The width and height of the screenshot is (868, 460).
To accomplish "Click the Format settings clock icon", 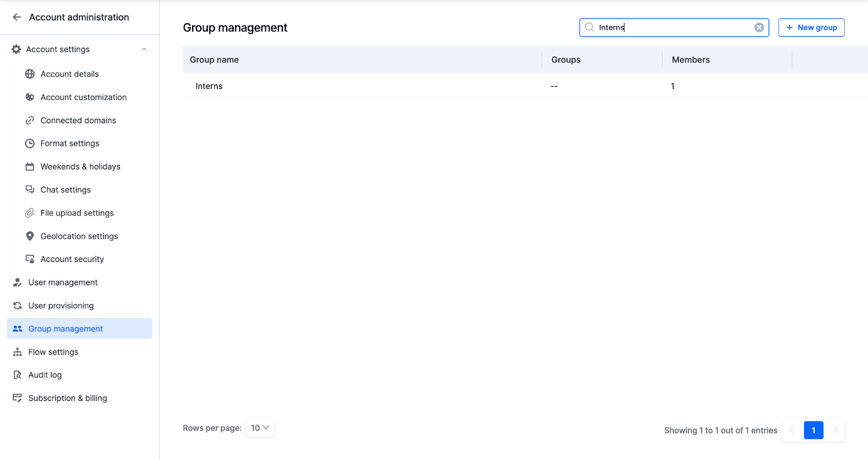I will (30, 144).
